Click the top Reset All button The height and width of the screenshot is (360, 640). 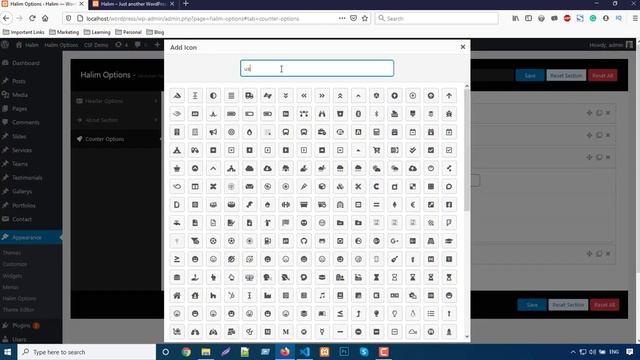click(x=602, y=76)
